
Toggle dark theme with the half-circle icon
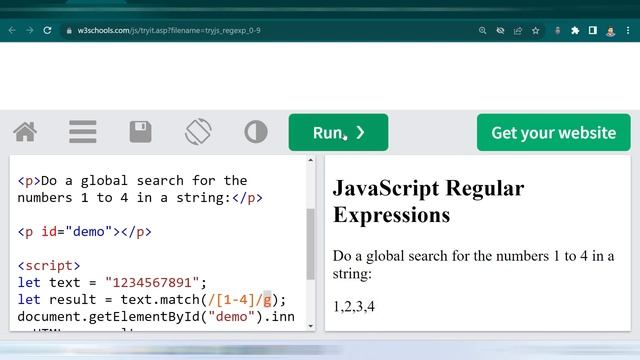point(256,132)
